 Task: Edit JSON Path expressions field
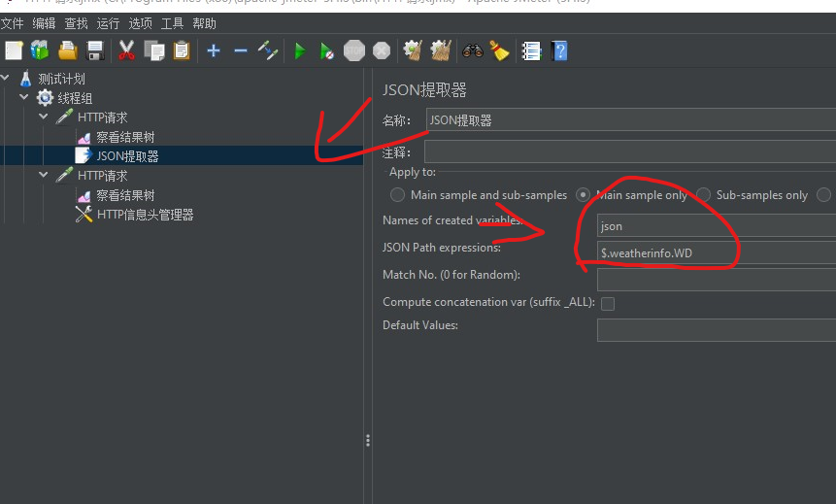[717, 252]
